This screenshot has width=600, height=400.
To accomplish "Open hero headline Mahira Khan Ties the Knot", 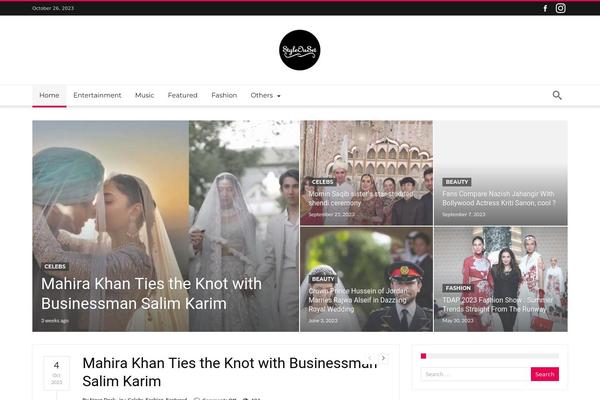I will coord(152,294).
